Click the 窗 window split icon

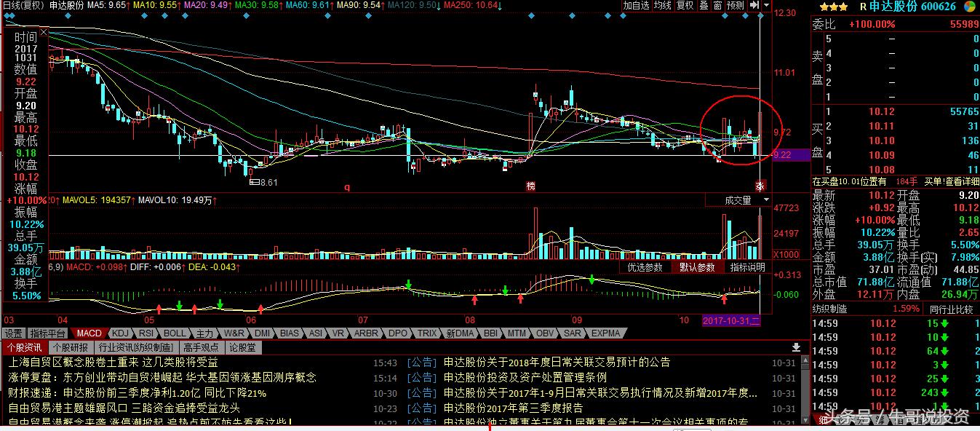pyautogui.click(x=717, y=5)
